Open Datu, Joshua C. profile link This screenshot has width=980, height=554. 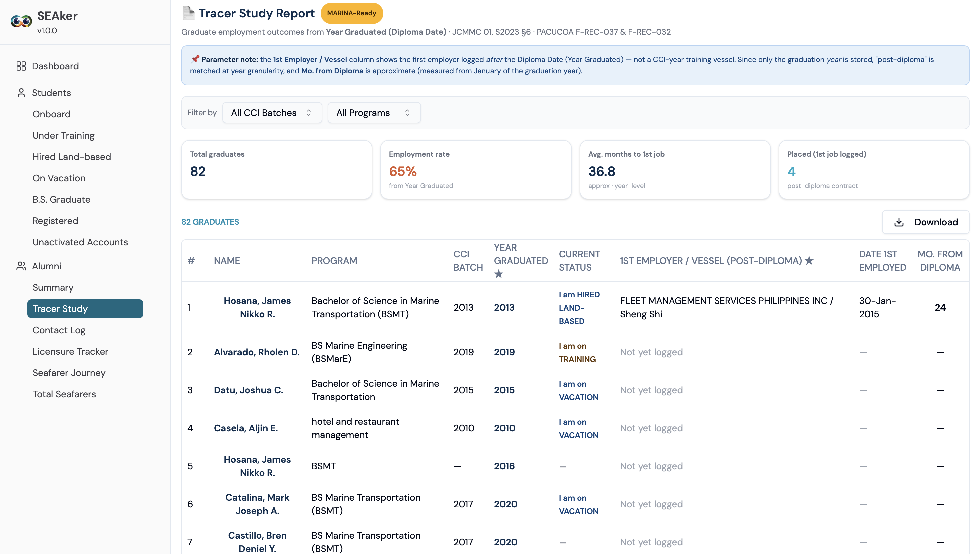248,390
